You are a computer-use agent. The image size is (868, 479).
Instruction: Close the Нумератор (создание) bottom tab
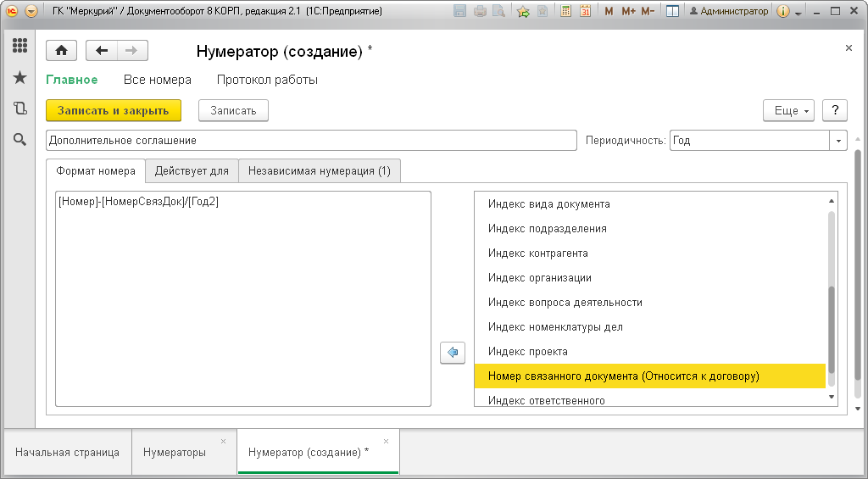coord(386,442)
